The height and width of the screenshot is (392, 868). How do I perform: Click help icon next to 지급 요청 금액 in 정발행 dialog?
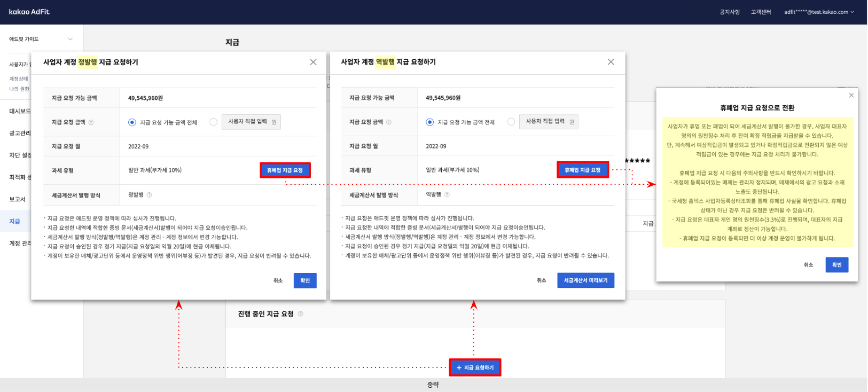[91, 122]
